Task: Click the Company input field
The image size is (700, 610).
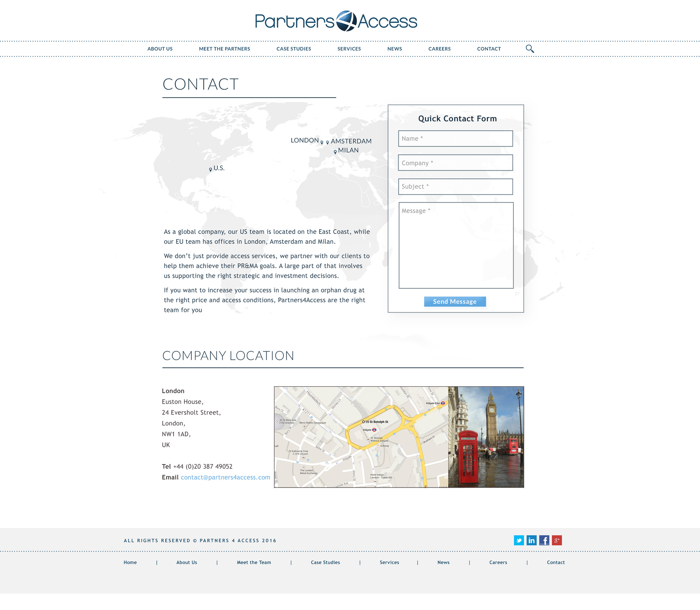Action: (455, 163)
